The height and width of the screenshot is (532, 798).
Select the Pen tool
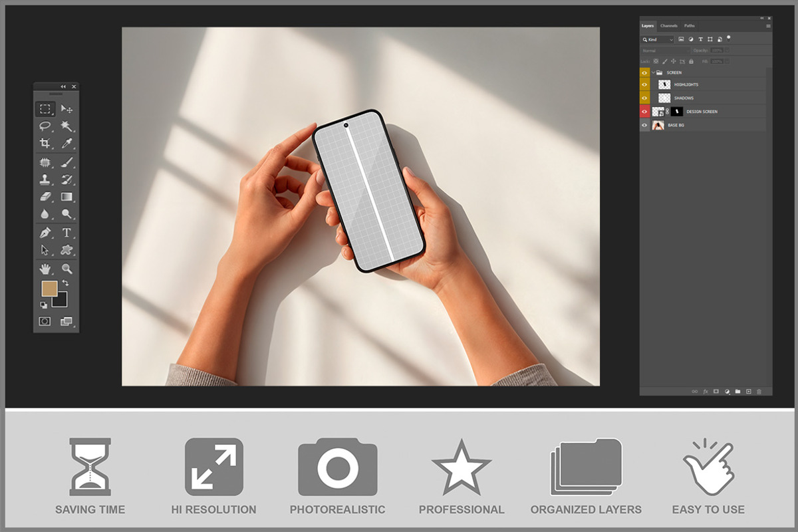(45, 233)
